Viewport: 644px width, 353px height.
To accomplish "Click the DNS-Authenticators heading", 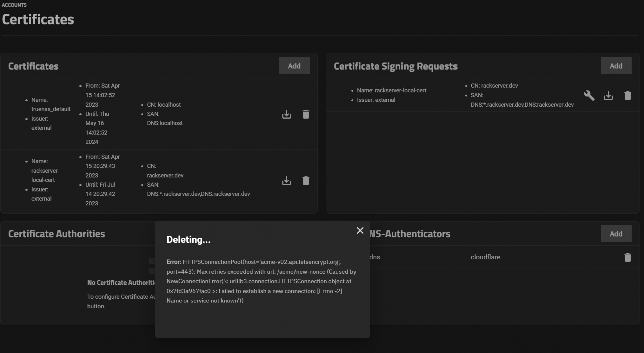I will click(x=410, y=234).
